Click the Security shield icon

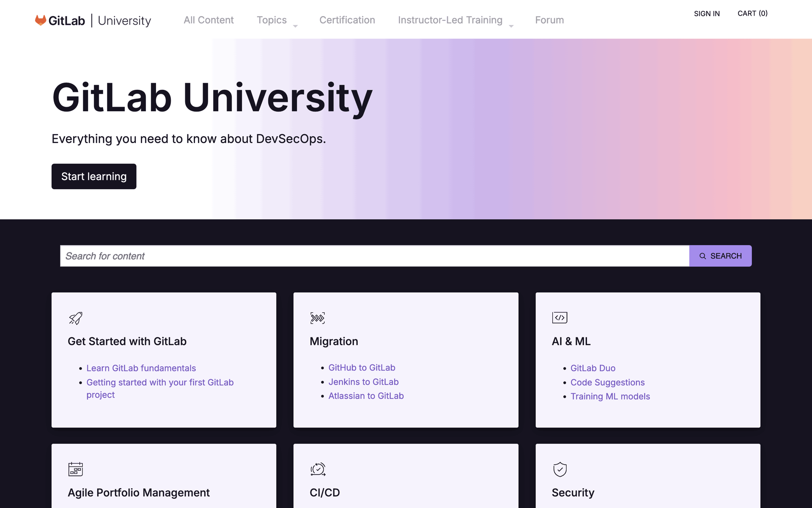point(560,469)
